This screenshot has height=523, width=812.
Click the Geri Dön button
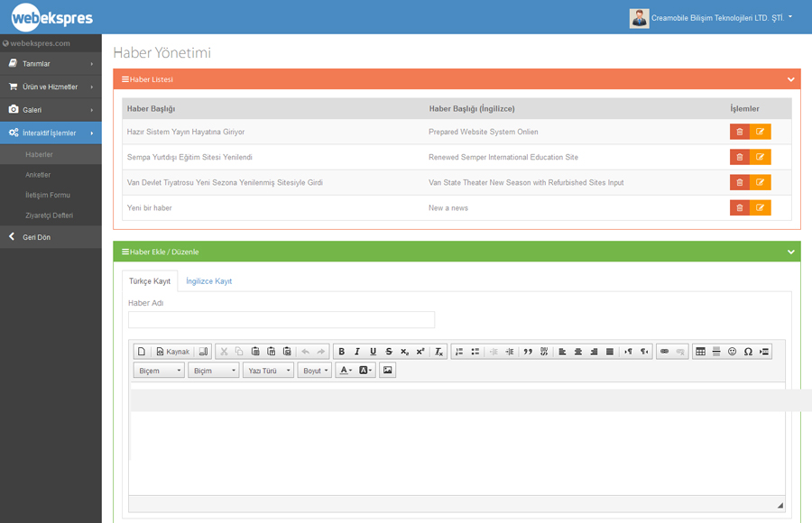36,237
